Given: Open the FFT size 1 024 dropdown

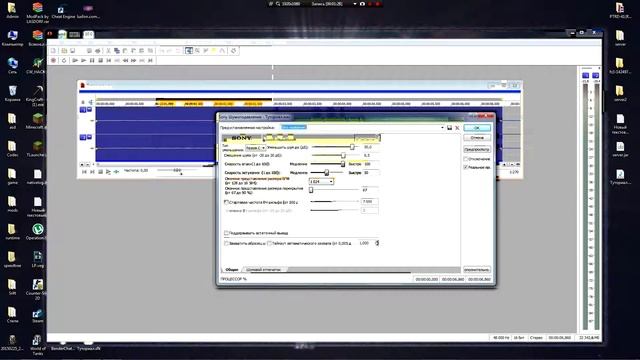Looking at the screenshot, I should pyautogui.click(x=322, y=181).
